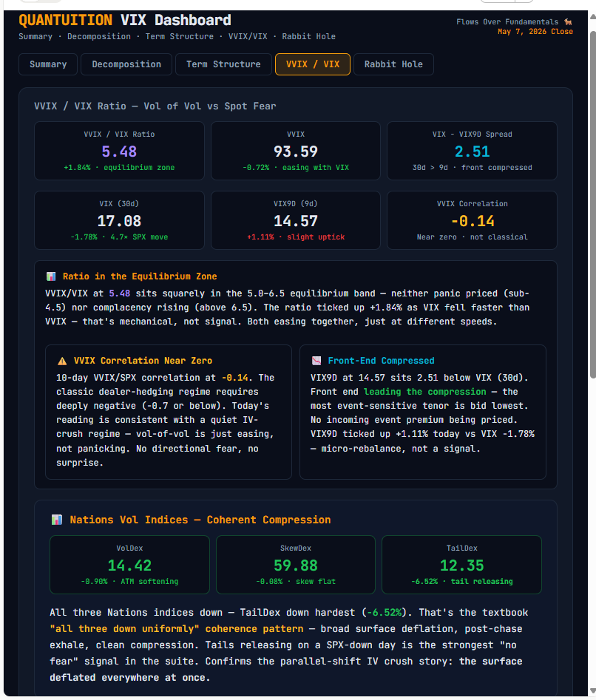Click the '+1.84% · equilibrium zone' subtext
This screenshot has width=596, height=700.
click(x=119, y=167)
